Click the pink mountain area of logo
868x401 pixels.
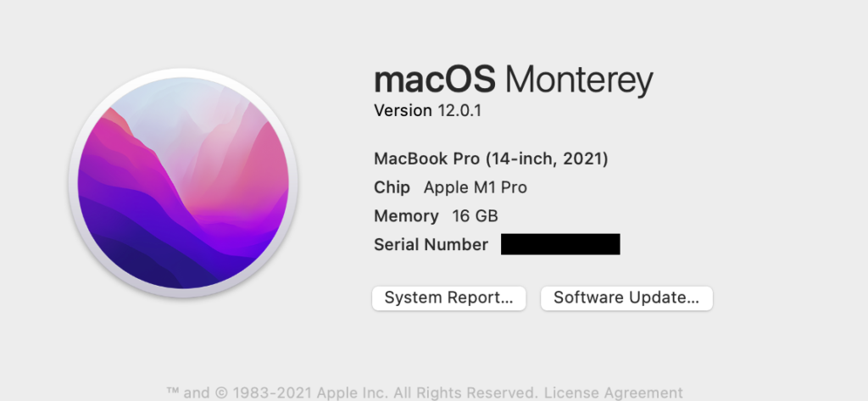tap(243, 166)
